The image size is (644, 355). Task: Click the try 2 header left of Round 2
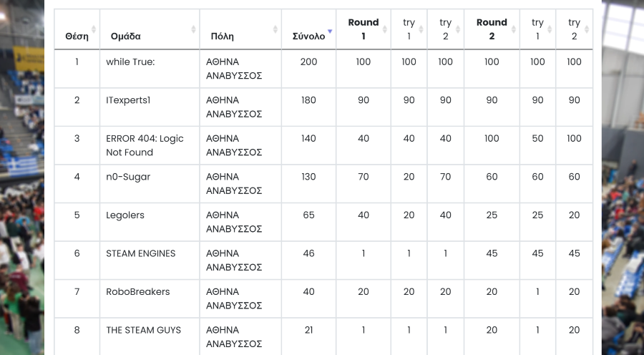pyautogui.click(x=445, y=29)
